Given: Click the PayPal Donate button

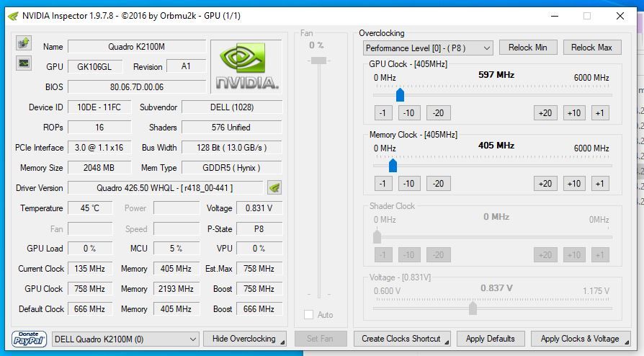Looking at the screenshot, I should pos(29,339).
